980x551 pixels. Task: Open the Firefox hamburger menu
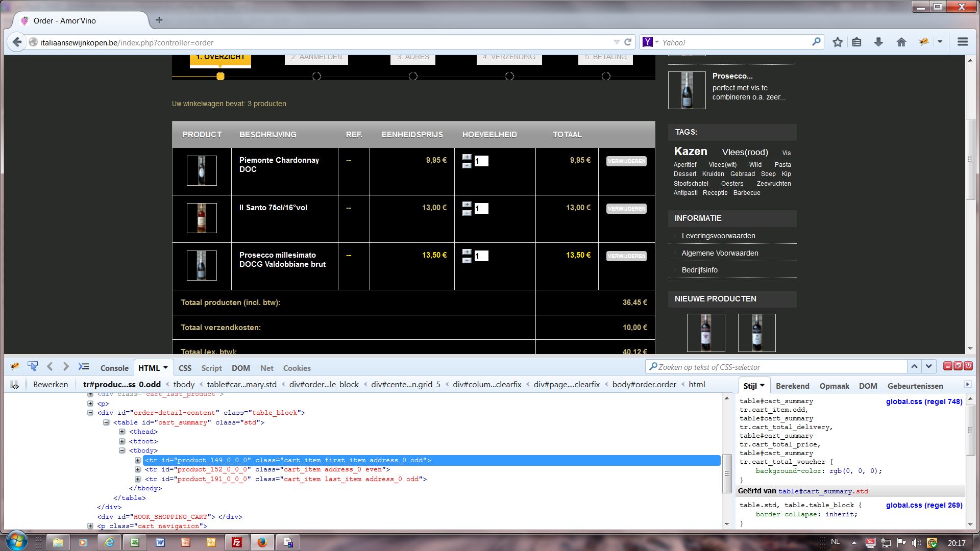(963, 42)
